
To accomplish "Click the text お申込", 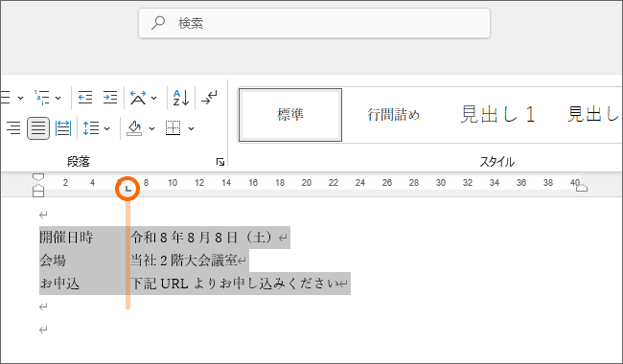I will [59, 284].
